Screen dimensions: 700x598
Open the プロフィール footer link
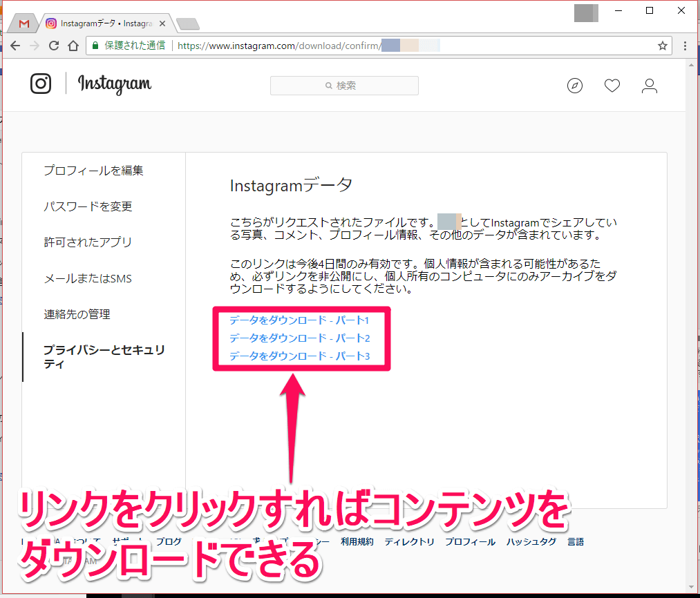470,541
